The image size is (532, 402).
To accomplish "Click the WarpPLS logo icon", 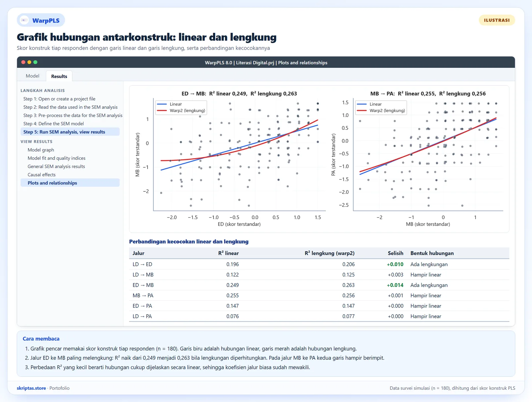I will tap(24, 20).
